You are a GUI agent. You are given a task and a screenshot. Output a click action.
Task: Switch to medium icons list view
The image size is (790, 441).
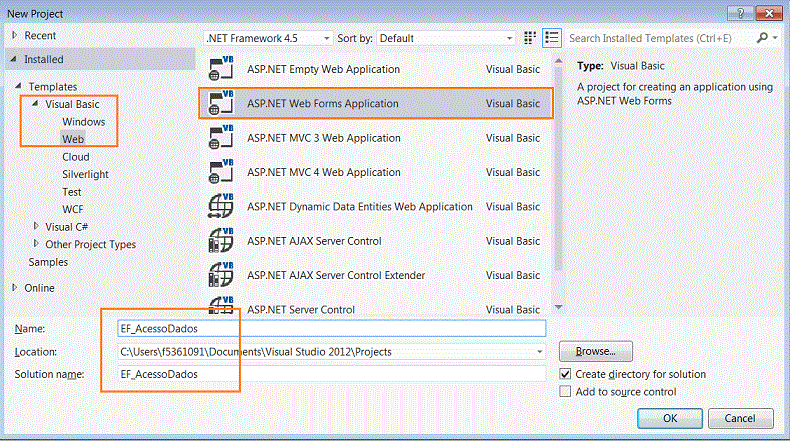tap(552, 38)
